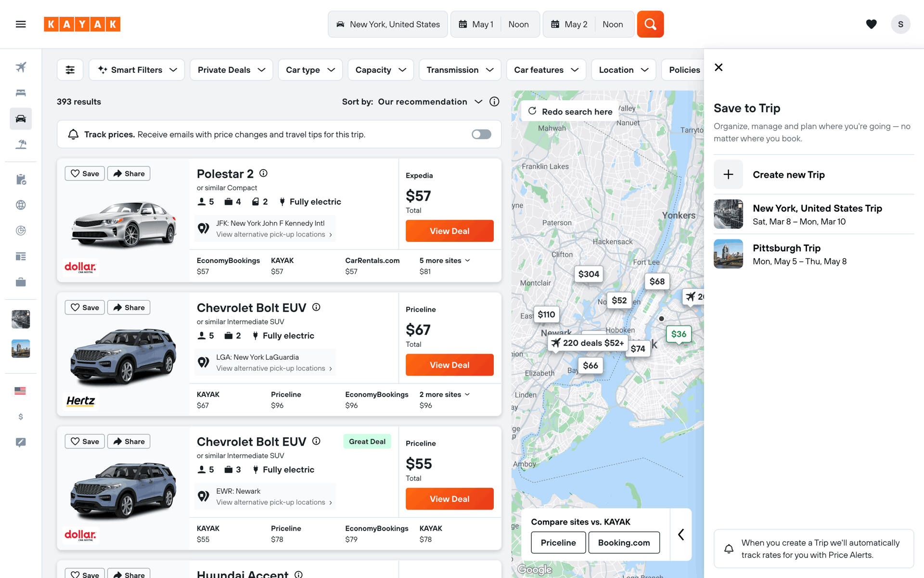
Task: Share the Polestar 2 listing
Action: coord(128,173)
